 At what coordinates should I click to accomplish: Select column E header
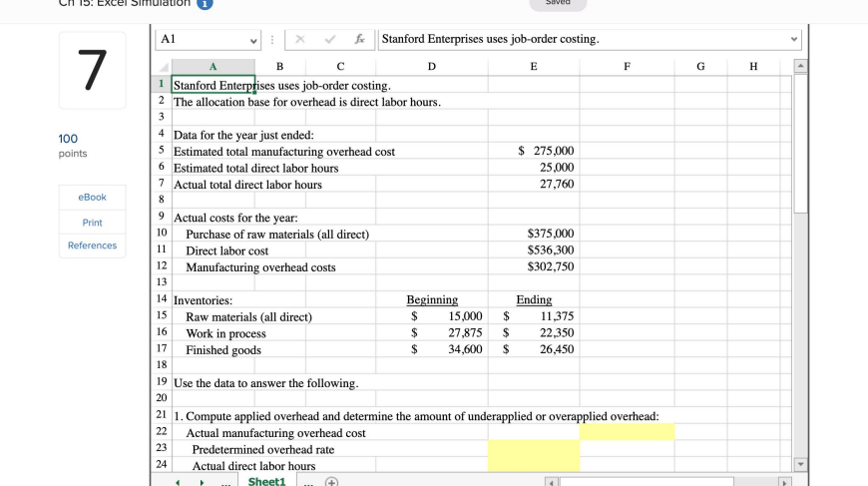[534, 67]
